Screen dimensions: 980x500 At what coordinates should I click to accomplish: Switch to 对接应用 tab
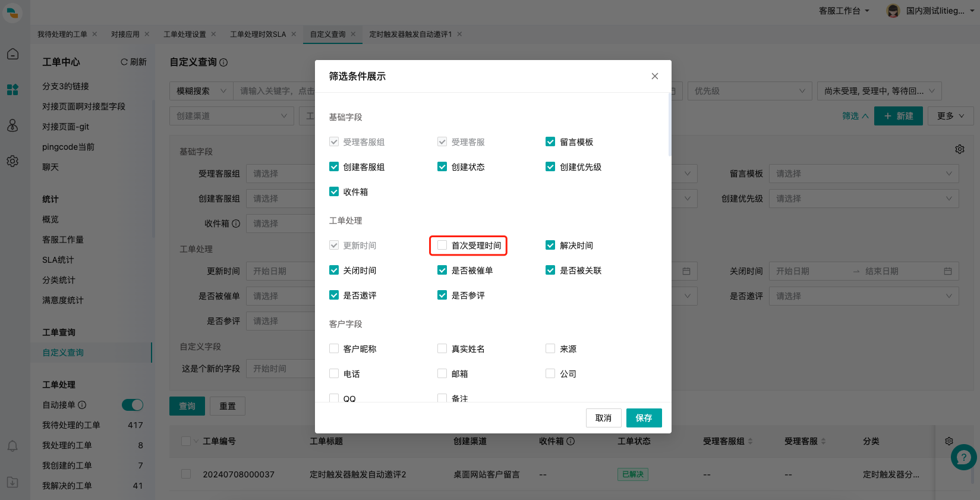tap(125, 34)
